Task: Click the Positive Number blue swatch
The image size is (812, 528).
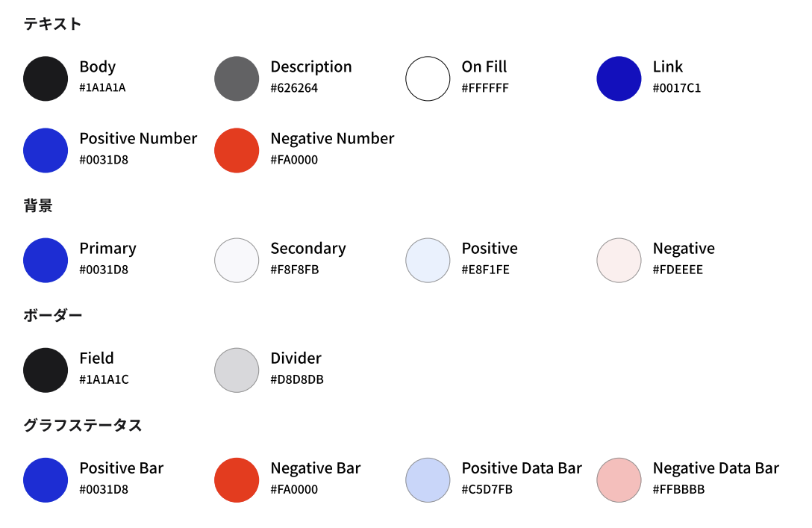Action: click(x=46, y=150)
